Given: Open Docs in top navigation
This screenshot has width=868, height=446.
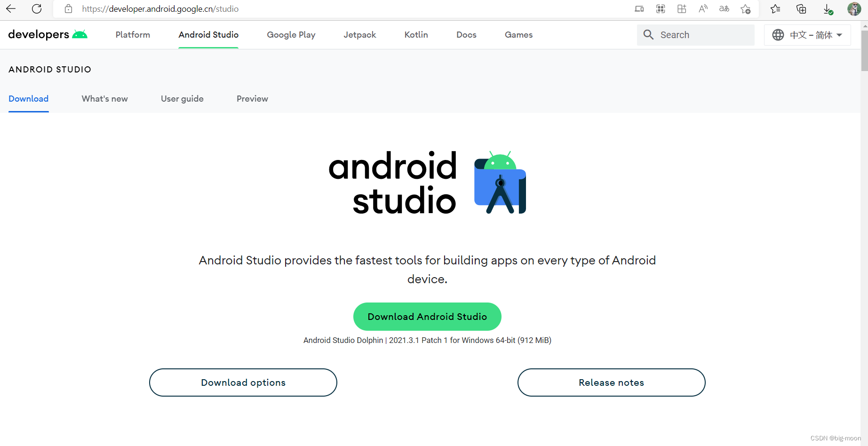Looking at the screenshot, I should tap(466, 34).
